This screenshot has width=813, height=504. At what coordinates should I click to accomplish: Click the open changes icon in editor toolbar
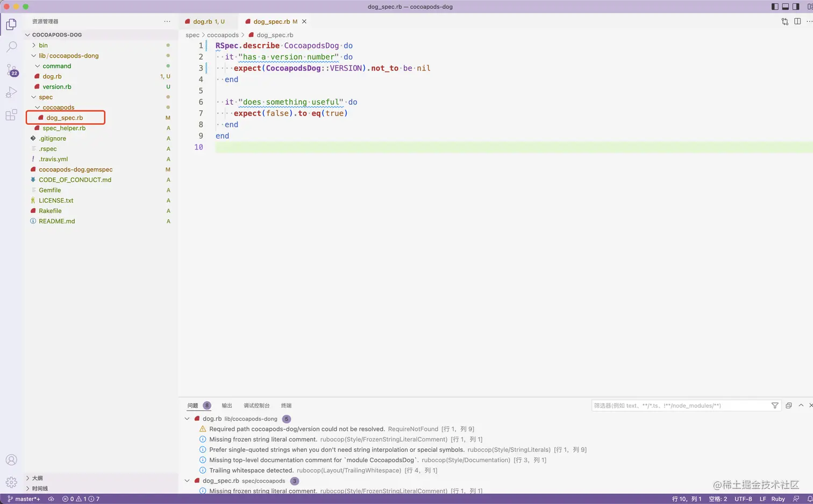785,21
